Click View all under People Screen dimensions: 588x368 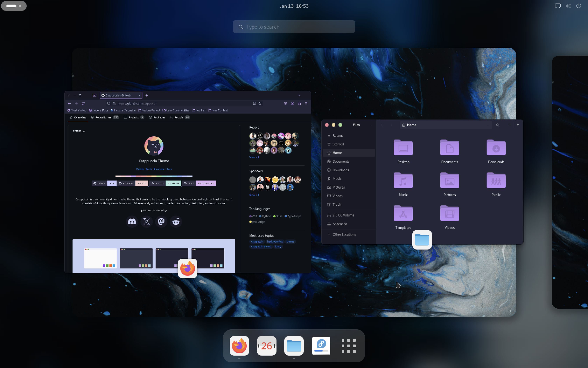(x=254, y=157)
